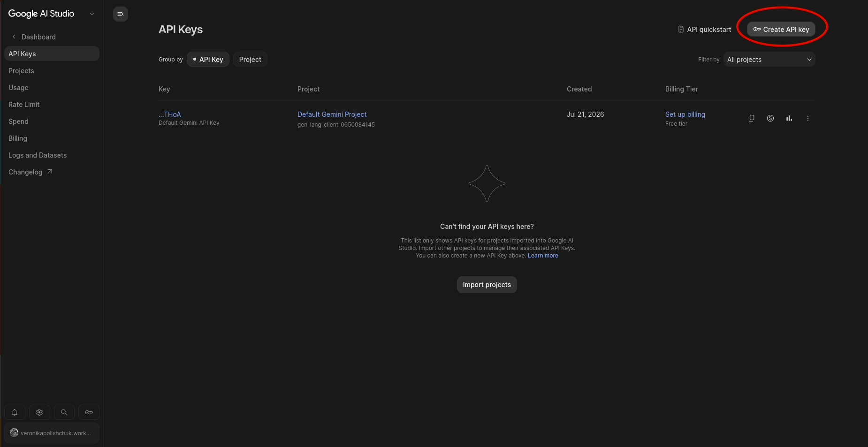Click the search magnifier icon

click(64, 412)
